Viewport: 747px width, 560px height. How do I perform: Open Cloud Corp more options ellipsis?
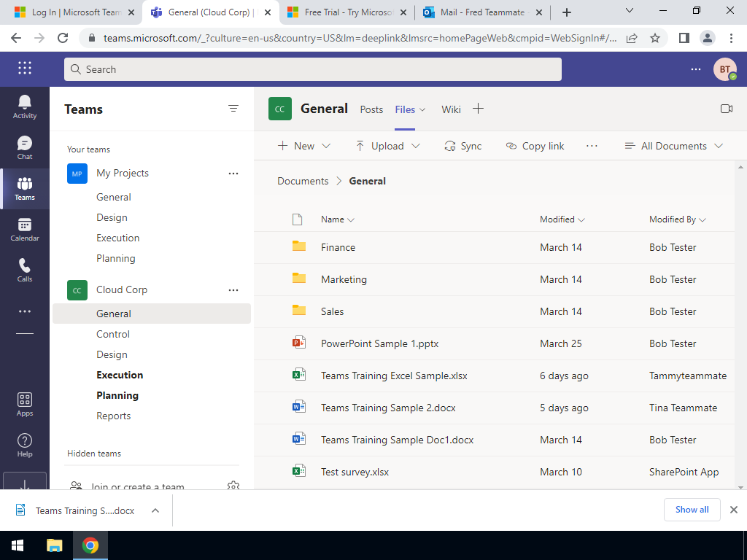click(x=233, y=290)
